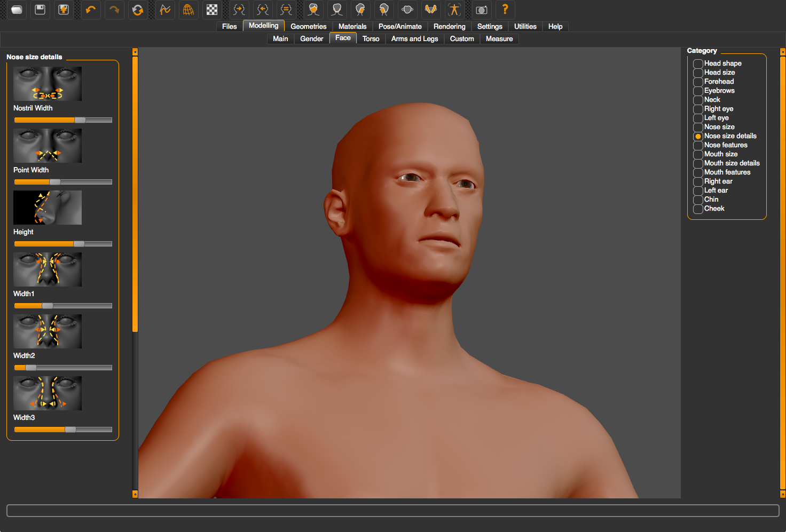Select the Chin category radio button

[698, 200]
